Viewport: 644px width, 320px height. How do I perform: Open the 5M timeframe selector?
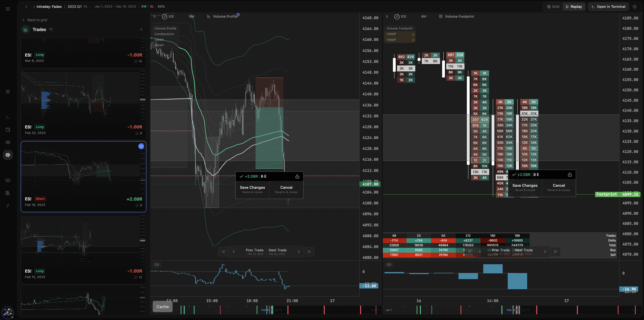[192, 16]
